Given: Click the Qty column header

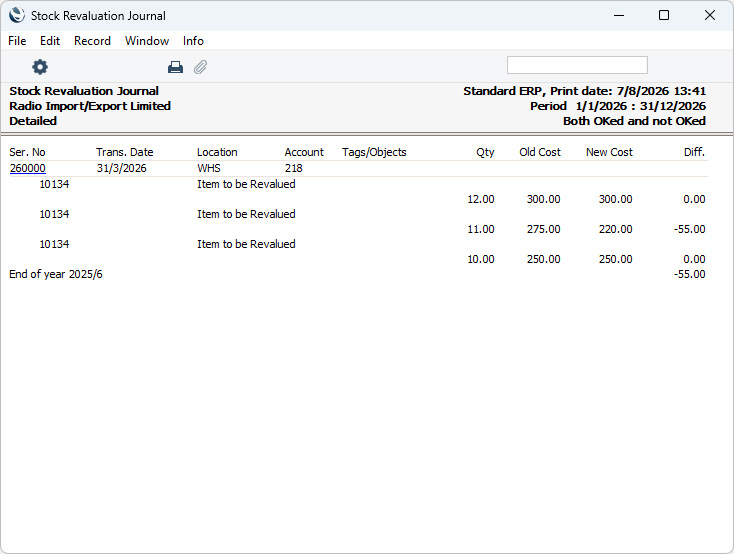Looking at the screenshot, I should click(x=485, y=152).
